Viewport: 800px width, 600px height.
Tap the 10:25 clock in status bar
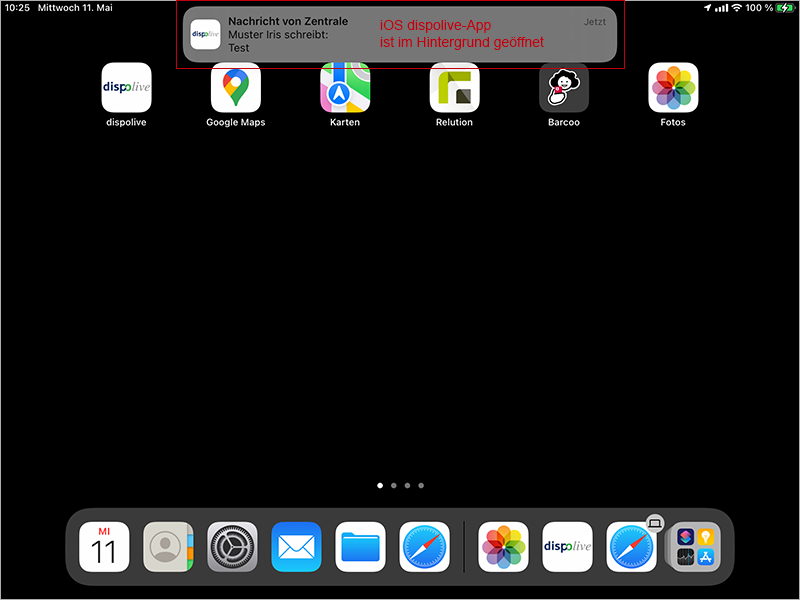point(17,8)
